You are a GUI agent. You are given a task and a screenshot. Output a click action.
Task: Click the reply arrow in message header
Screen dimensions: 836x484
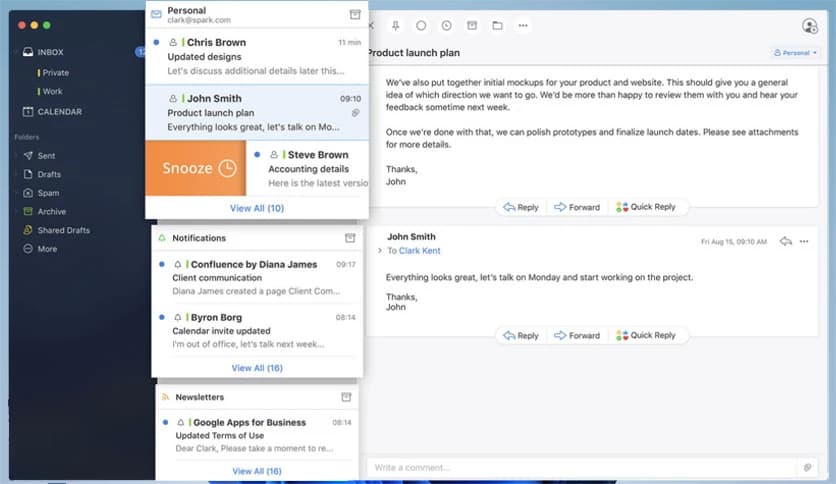point(785,241)
